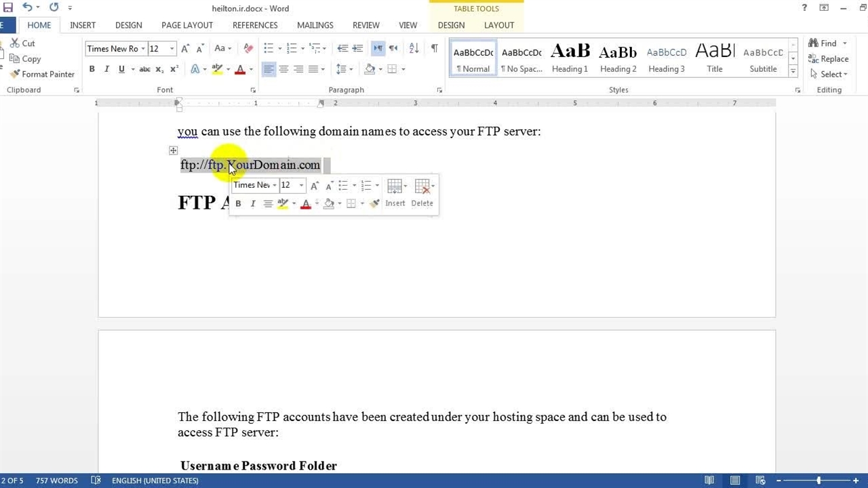Click the Strikethrough icon
868x488 pixels.
click(144, 69)
